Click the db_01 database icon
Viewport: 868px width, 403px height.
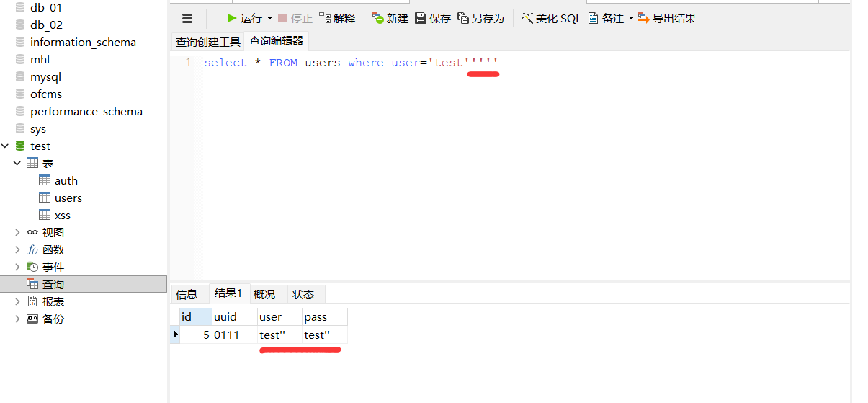20,7
